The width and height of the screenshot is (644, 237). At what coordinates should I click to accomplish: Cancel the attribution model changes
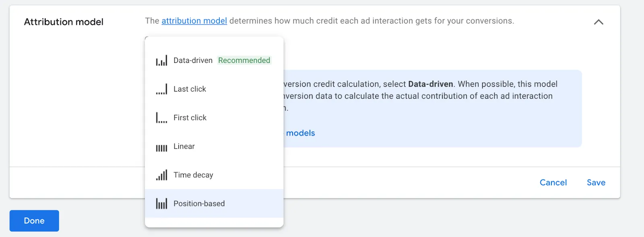click(x=553, y=182)
